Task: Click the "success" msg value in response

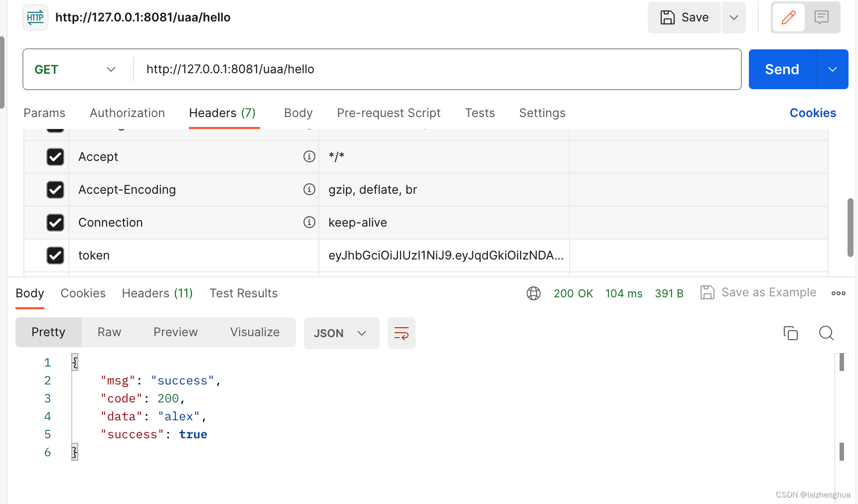Action: (182, 380)
